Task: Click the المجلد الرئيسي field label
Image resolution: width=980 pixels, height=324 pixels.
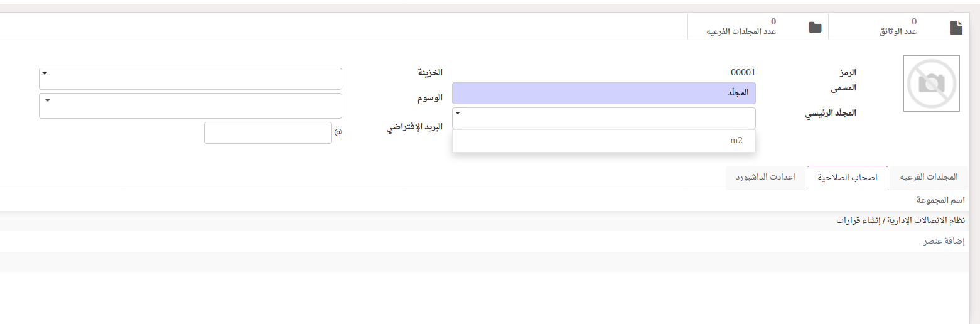Action: point(831,113)
